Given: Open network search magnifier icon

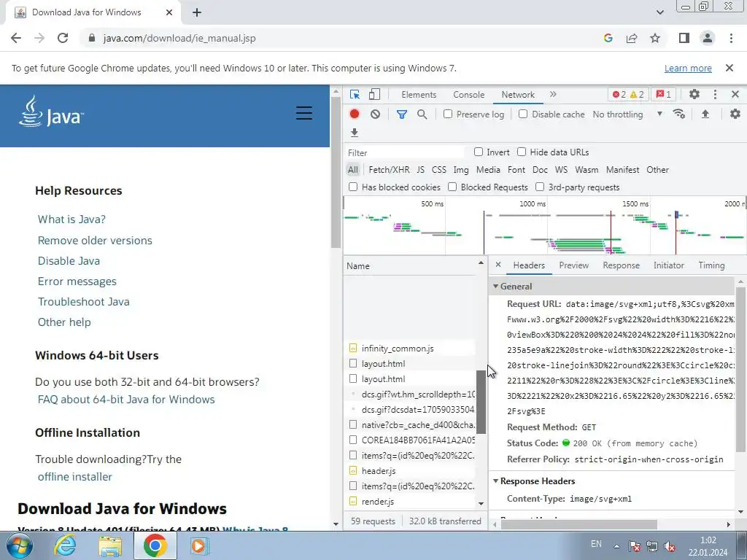Looking at the screenshot, I should click(x=422, y=114).
